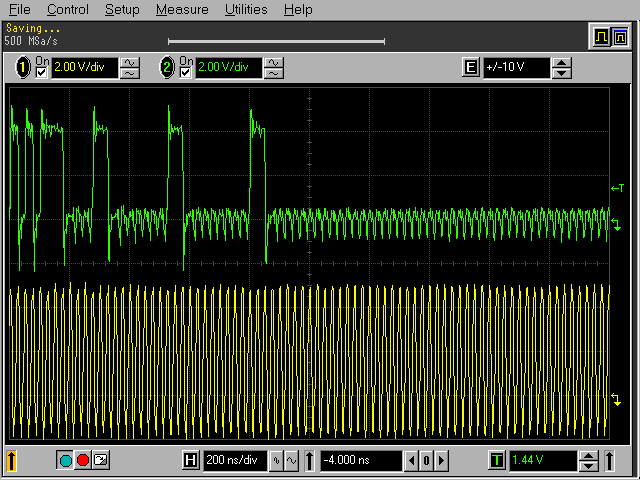640x480 pixels.
Task: Toggle the channel 2 On checkbox
Action: coord(185,73)
